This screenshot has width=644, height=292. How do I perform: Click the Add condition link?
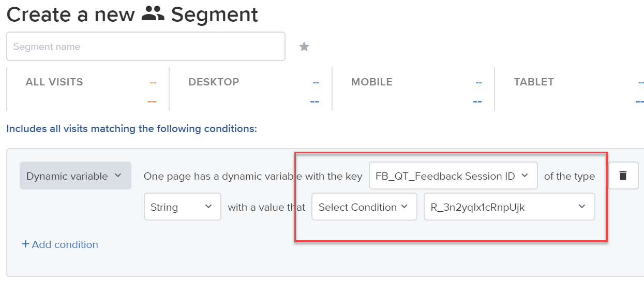[60, 244]
